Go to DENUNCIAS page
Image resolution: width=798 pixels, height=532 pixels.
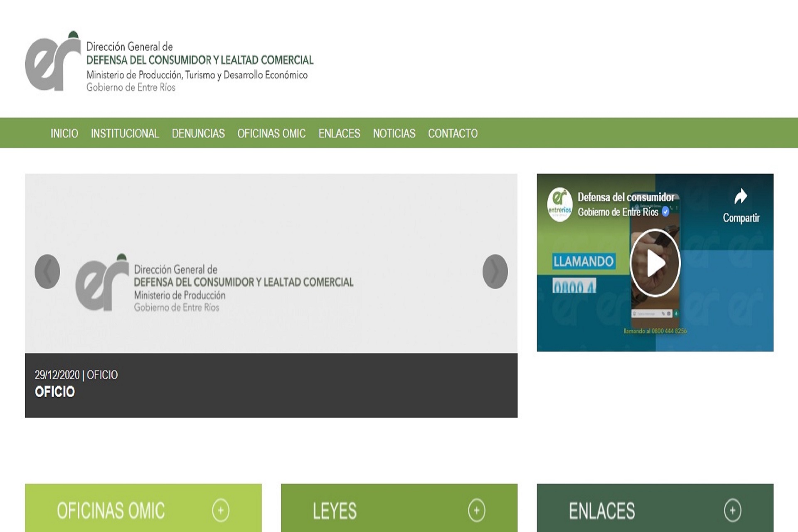(198, 133)
